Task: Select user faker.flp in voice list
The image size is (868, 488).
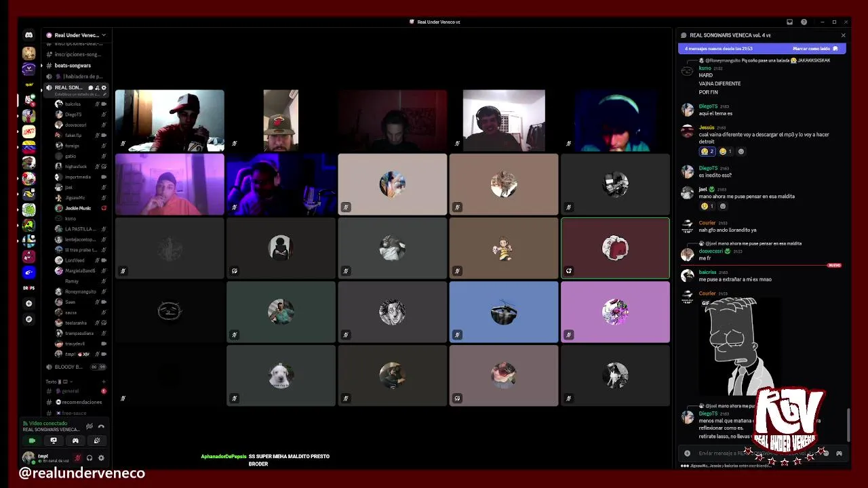Action: pos(80,135)
